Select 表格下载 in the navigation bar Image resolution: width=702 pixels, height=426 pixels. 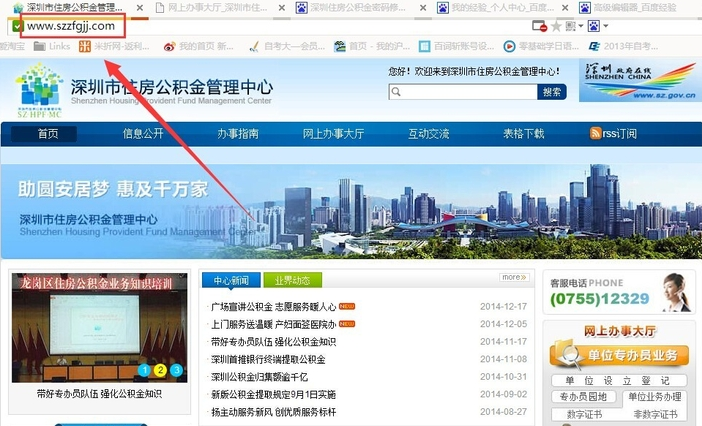(523, 134)
